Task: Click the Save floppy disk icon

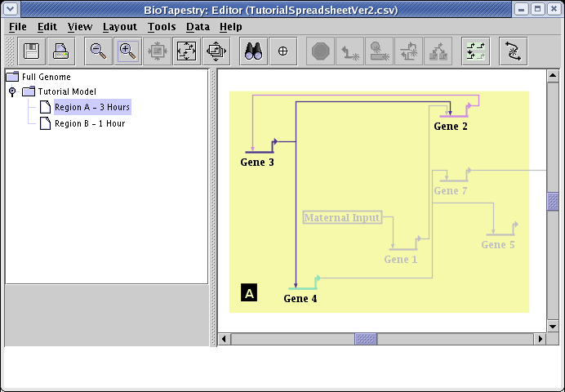Action: click(x=33, y=51)
